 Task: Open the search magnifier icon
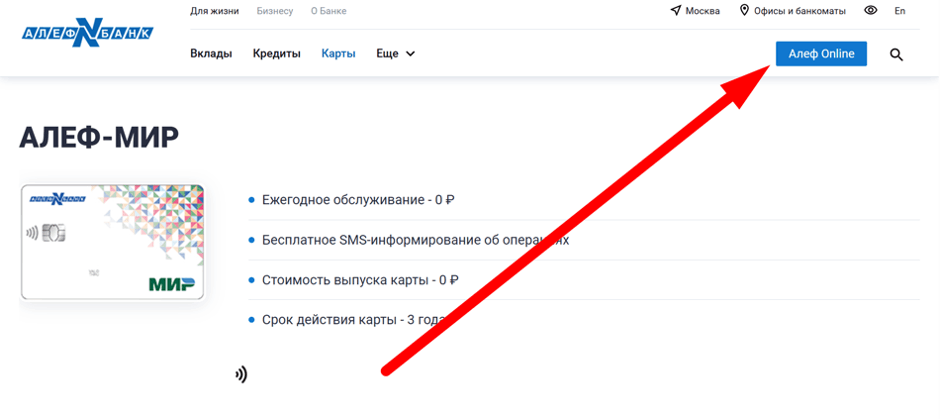(x=896, y=55)
